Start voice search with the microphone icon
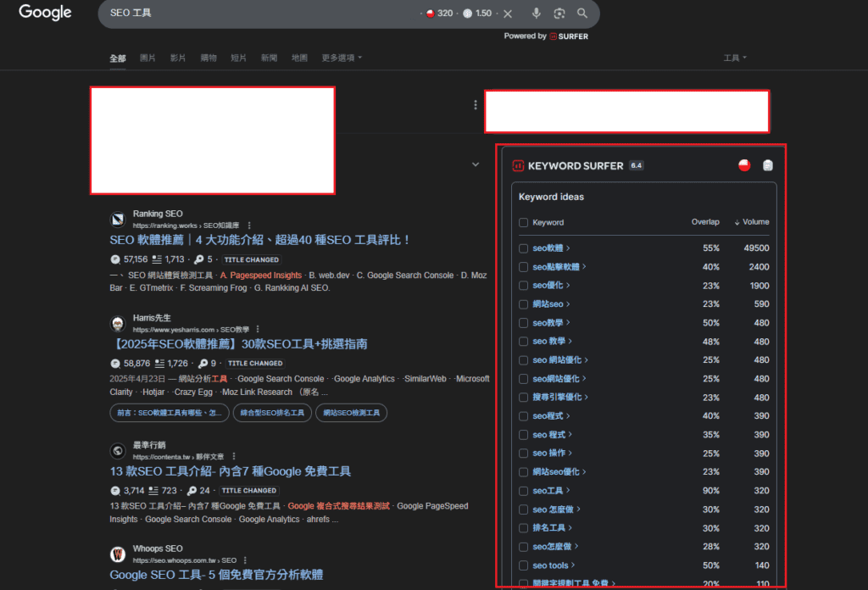This screenshot has height=590, width=868. click(536, 14)
